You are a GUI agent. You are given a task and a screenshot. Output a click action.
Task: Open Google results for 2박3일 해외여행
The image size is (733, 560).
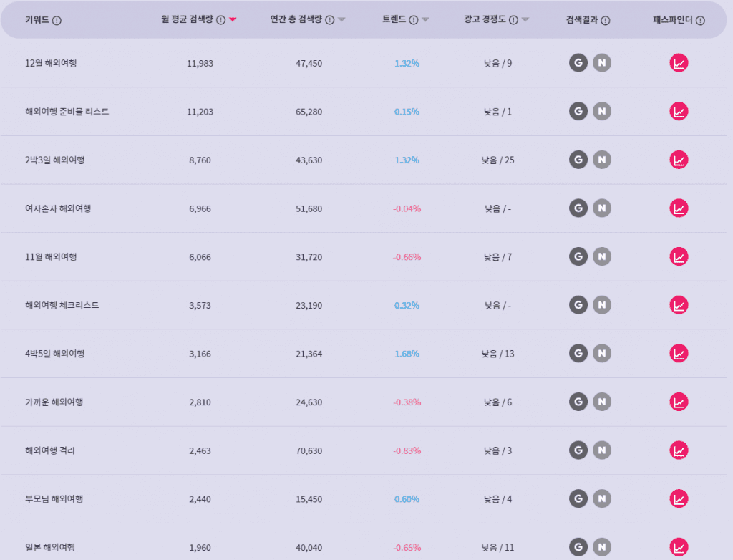click(x=578, y=160)
